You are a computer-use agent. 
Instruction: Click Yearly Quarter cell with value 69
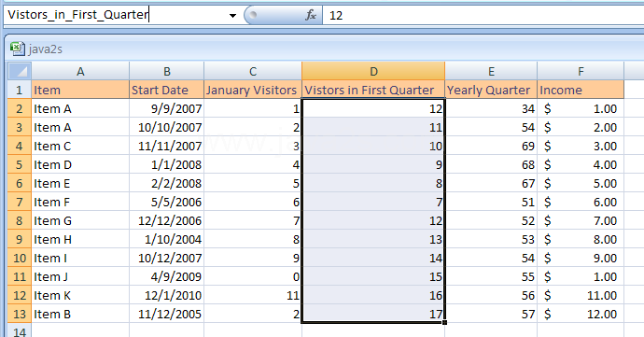click(x=491, y=146)
